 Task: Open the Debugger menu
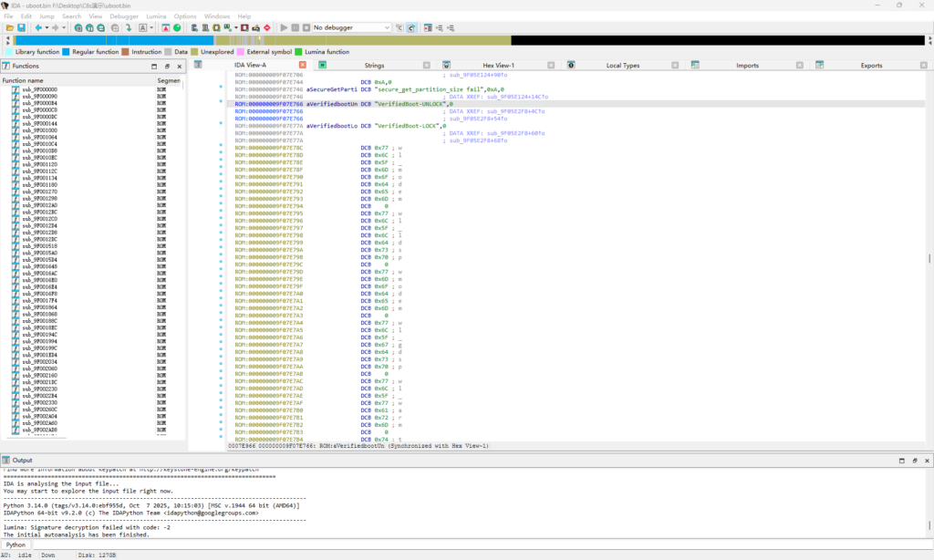click(x=124, y=16)
